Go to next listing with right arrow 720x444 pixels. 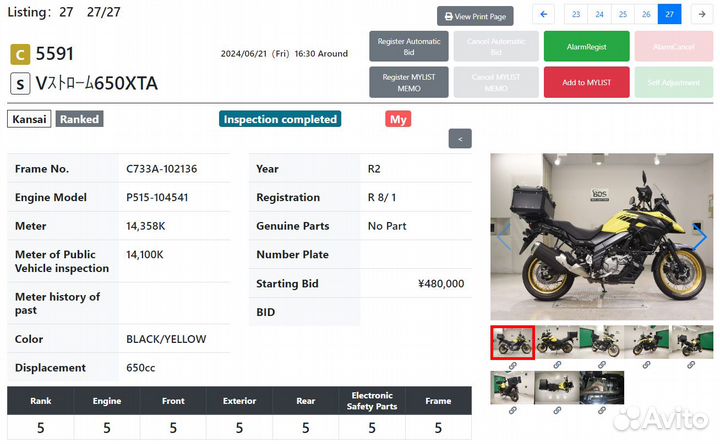tap(702, 14)
